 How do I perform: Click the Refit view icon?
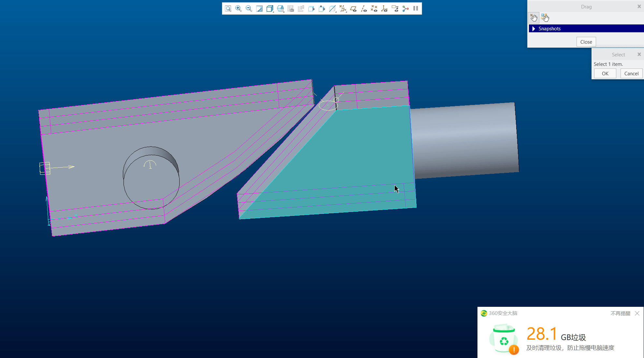(x=228, y=9)
